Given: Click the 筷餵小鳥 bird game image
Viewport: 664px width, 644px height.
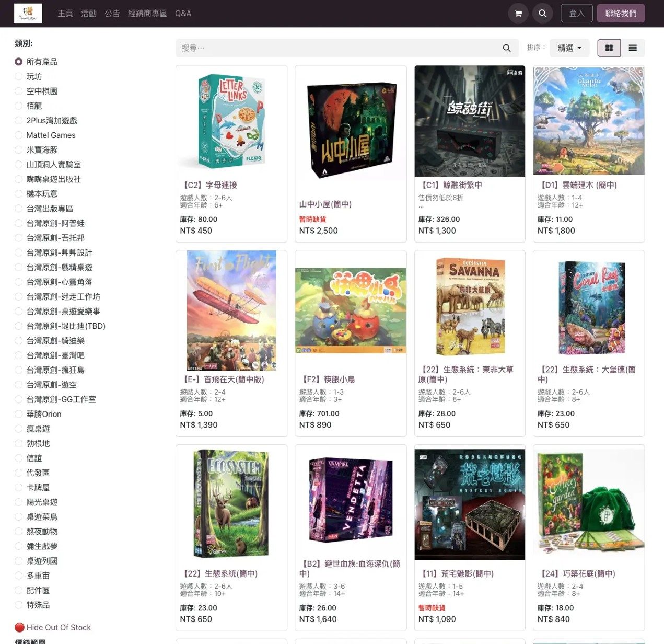Looking at the screenshot, I should (351, 310).
